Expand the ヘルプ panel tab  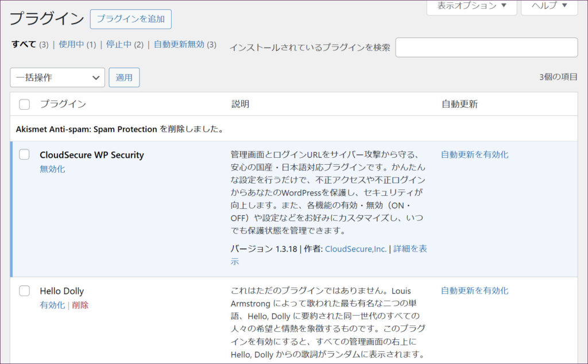(x=549, y=6)
